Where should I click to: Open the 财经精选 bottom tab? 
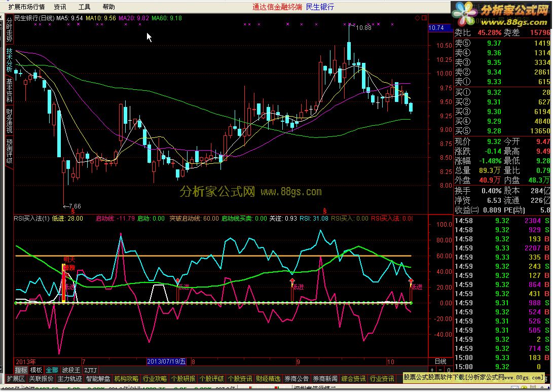[268, 379]
